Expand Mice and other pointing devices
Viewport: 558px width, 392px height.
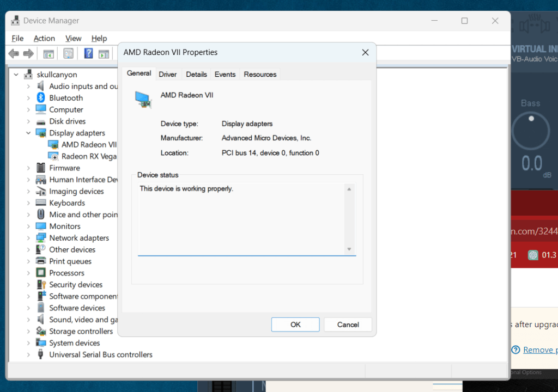click(28, 215)
